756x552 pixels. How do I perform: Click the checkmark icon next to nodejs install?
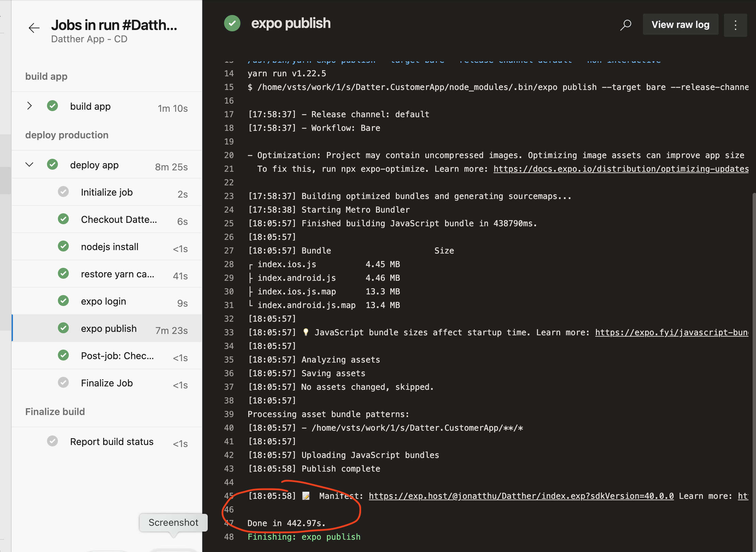[63, 246]
